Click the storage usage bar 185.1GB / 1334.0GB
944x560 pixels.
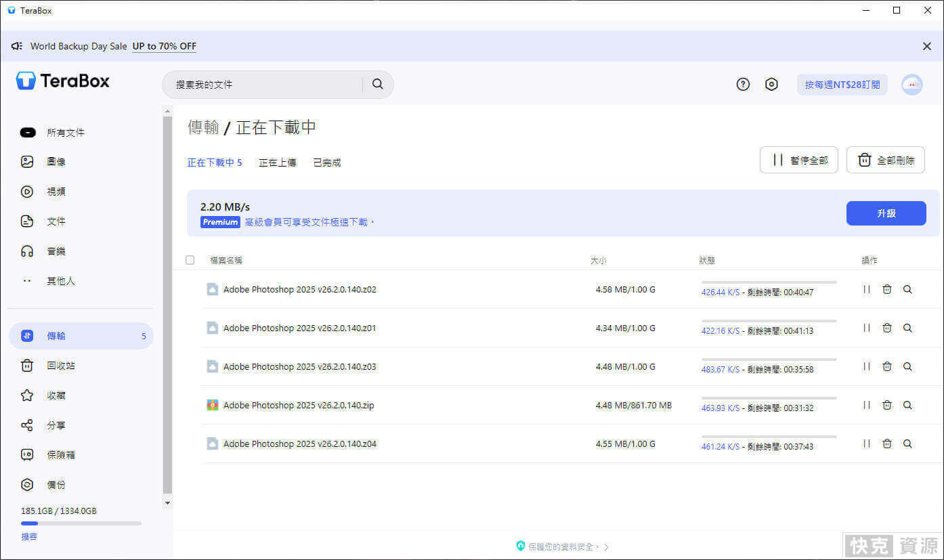pyautogui.click(x=81, y=523)
